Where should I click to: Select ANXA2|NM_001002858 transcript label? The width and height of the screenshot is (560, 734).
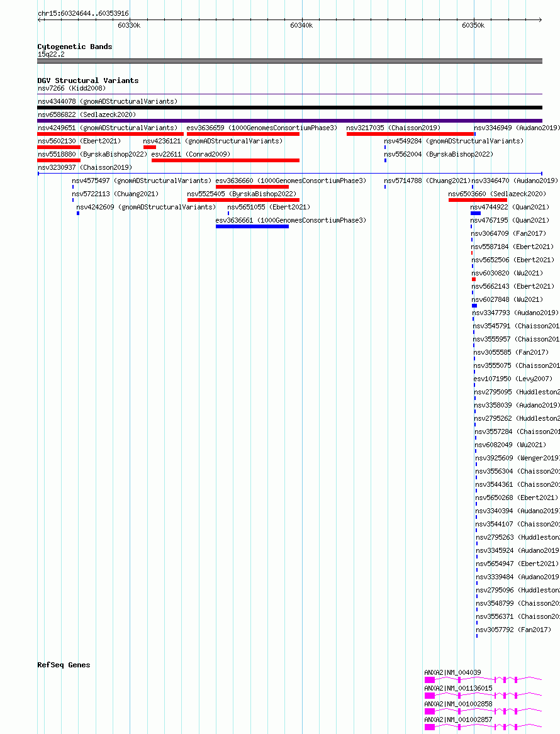click(459, 704)
